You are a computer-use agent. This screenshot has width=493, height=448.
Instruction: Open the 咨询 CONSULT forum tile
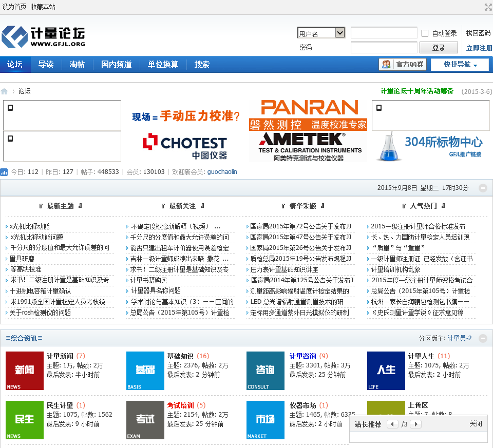(x=266, y=371)
